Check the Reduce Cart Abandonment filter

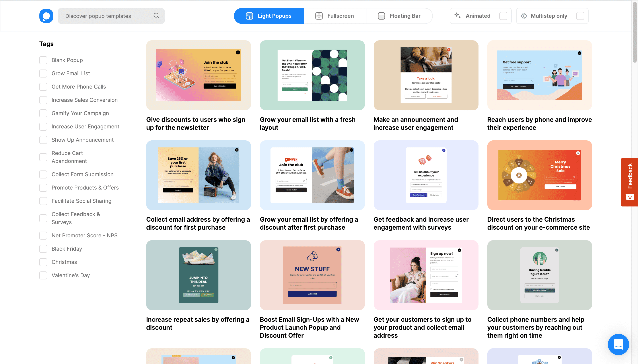pos(43,157)
